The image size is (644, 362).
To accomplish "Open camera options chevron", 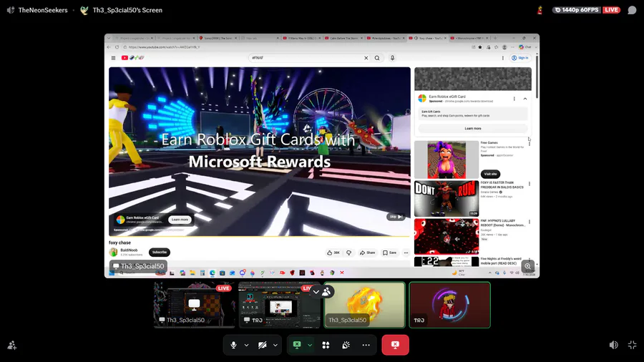I will coord(275,345).
